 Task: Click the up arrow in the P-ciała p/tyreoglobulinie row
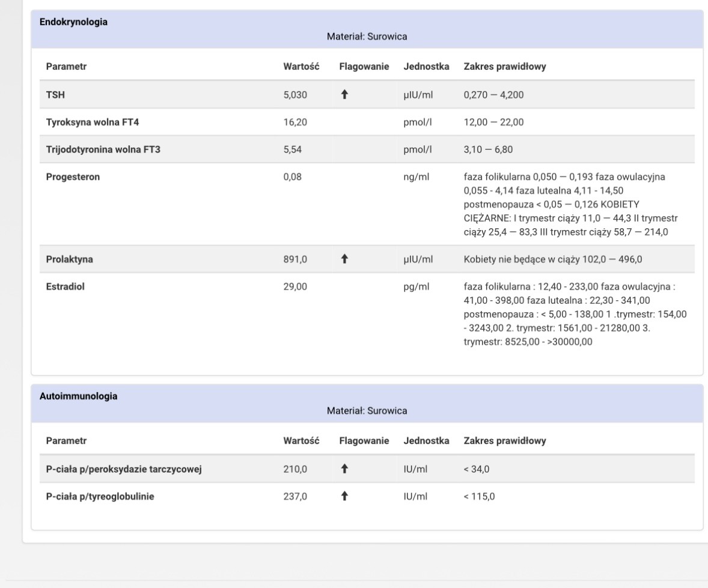345,497
